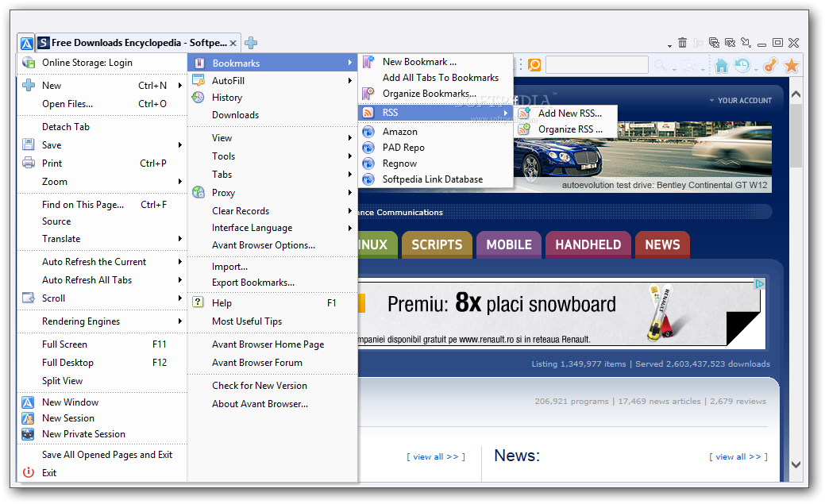Click the Organize Bookmarks icon
This screenshot has height=504, width=825.
368,94
